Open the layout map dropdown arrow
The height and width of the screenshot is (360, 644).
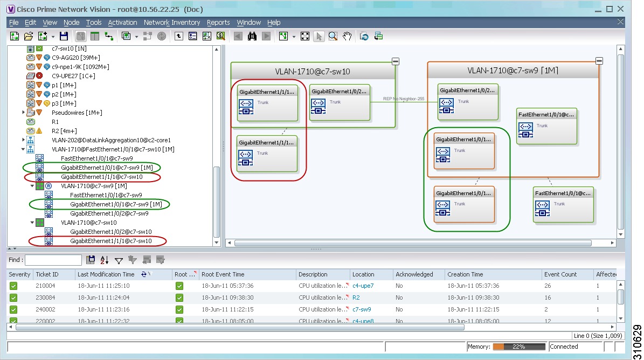294,37
